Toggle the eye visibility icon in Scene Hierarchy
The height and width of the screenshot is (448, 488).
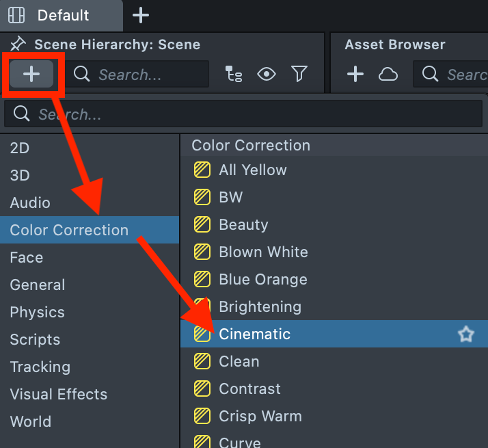[267, 75]
